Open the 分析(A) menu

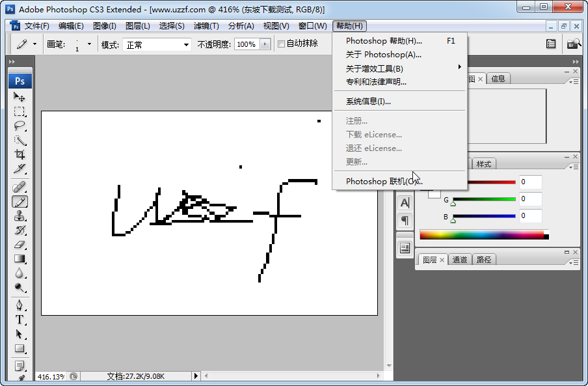(x=241, y=26)
